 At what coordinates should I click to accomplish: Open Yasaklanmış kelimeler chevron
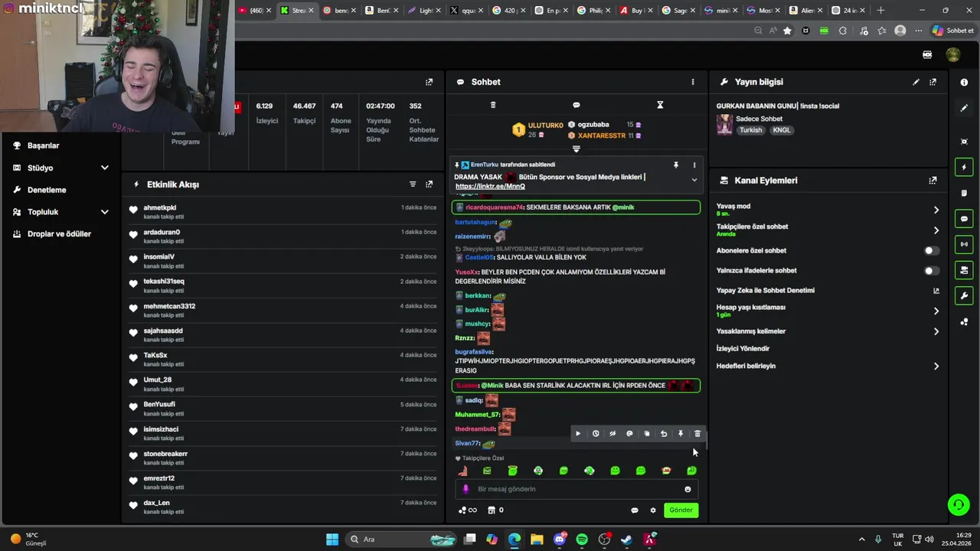click(936, 331)
